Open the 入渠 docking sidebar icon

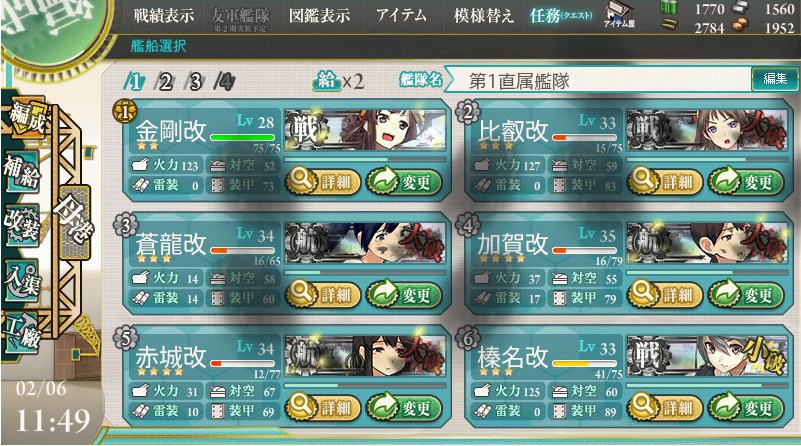tap(21, 279)
